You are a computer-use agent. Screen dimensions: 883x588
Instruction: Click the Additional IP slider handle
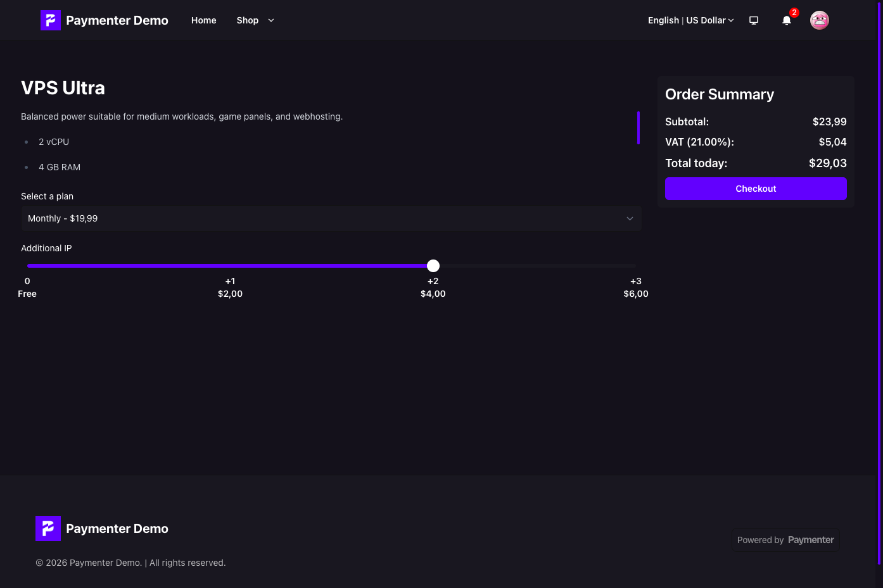coord(433,266)
